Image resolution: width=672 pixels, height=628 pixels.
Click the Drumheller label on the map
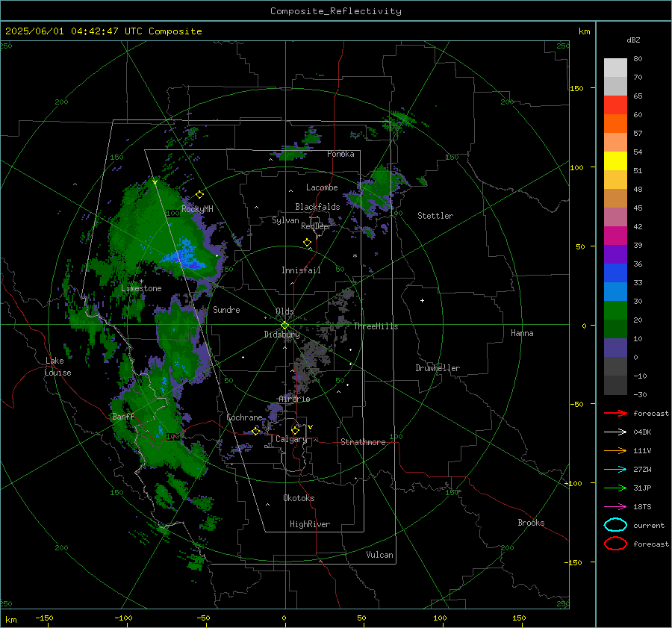coord(438,368)
